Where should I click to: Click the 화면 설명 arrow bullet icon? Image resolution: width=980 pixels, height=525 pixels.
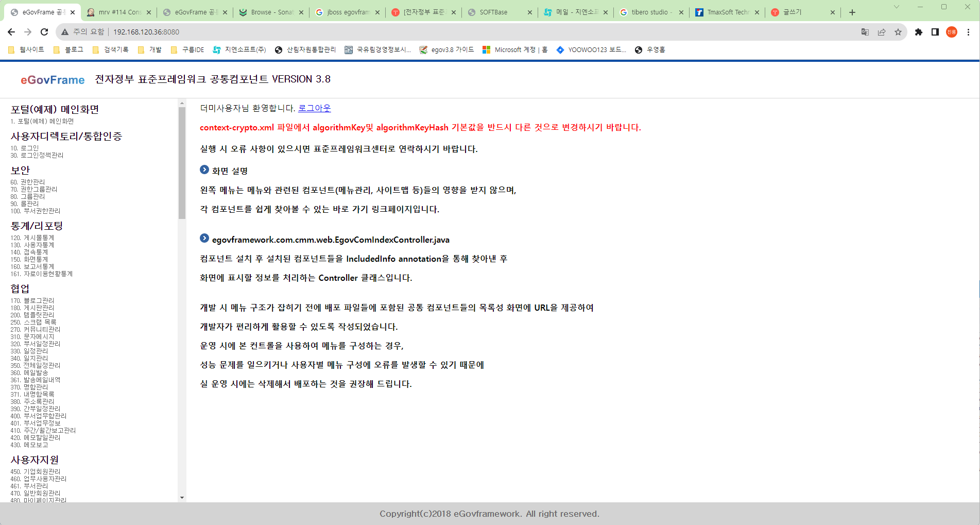point(204,170)
